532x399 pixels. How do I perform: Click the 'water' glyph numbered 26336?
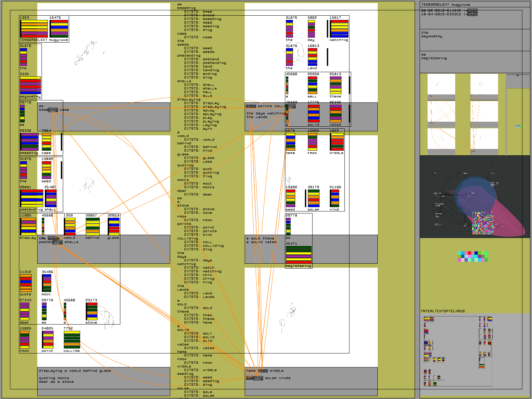335,113
